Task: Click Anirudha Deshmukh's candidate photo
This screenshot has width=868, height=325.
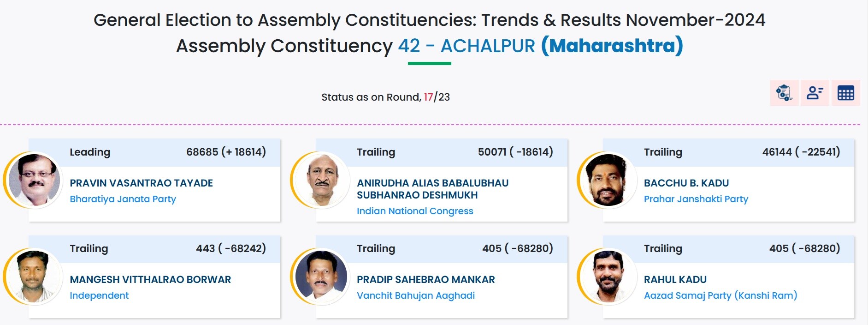Action: click(x=321, y=180)
